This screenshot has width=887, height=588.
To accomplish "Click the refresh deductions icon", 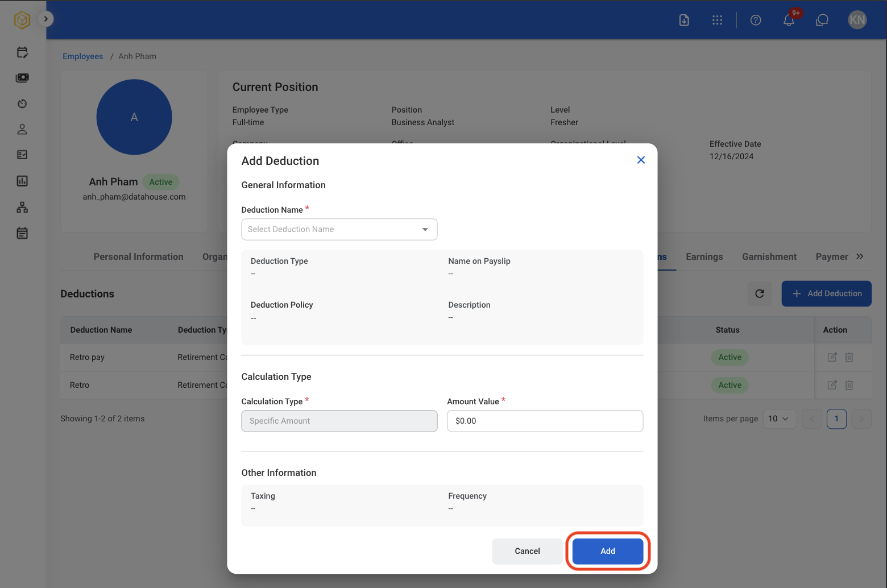I will [760, 293].
